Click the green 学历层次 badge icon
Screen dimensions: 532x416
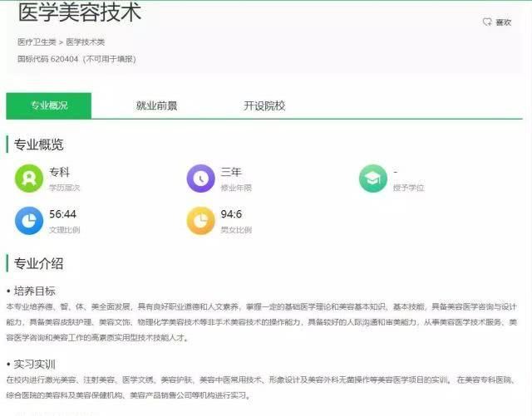tap(29, 179)
